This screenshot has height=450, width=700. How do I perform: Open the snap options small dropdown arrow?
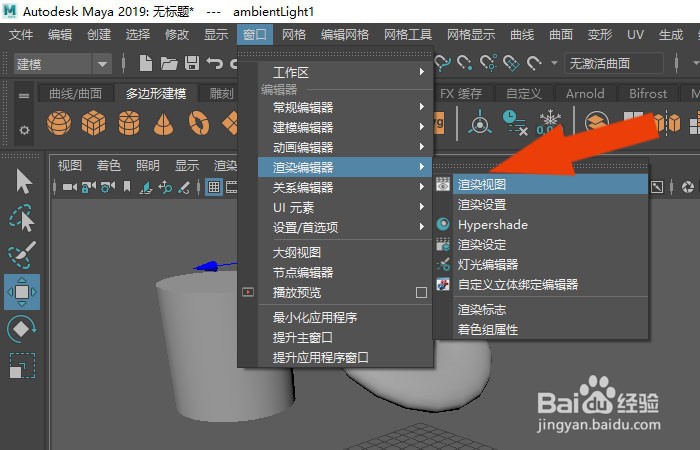point(554,63)
